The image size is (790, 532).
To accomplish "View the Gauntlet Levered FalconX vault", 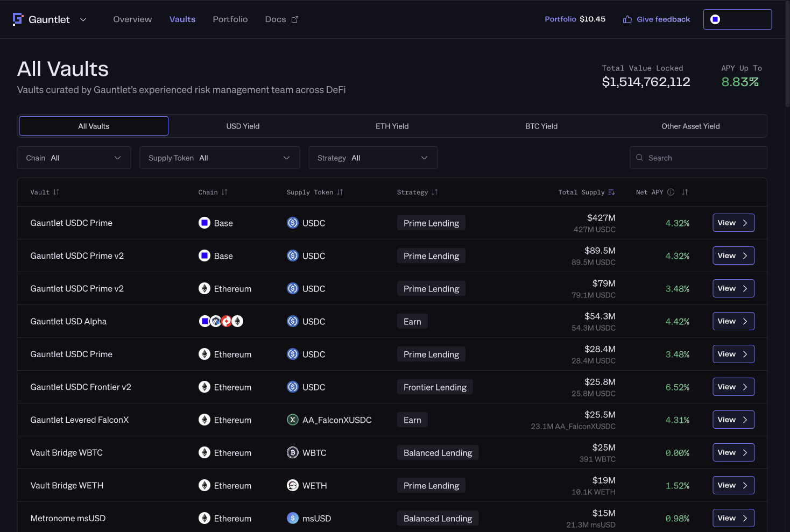I will pyautogui.click(x=733, y=420).
